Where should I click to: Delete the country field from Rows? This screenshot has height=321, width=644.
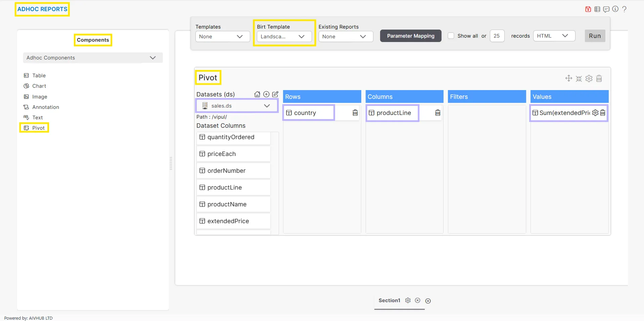[355, 113]
